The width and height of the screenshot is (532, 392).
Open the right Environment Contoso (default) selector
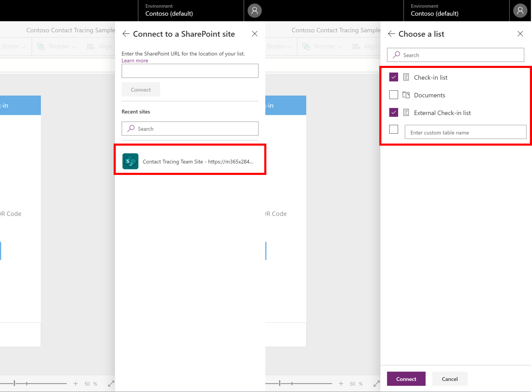(x=456, y=10)
